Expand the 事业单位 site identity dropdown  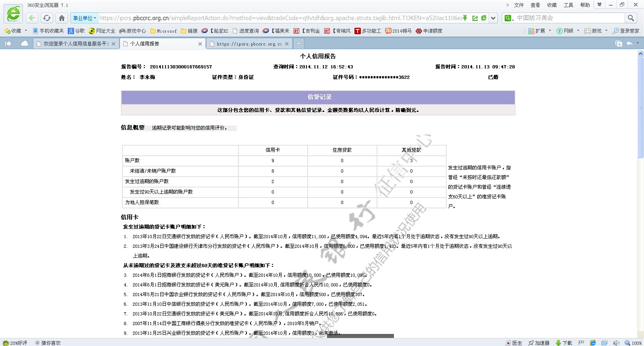point(85,18)
